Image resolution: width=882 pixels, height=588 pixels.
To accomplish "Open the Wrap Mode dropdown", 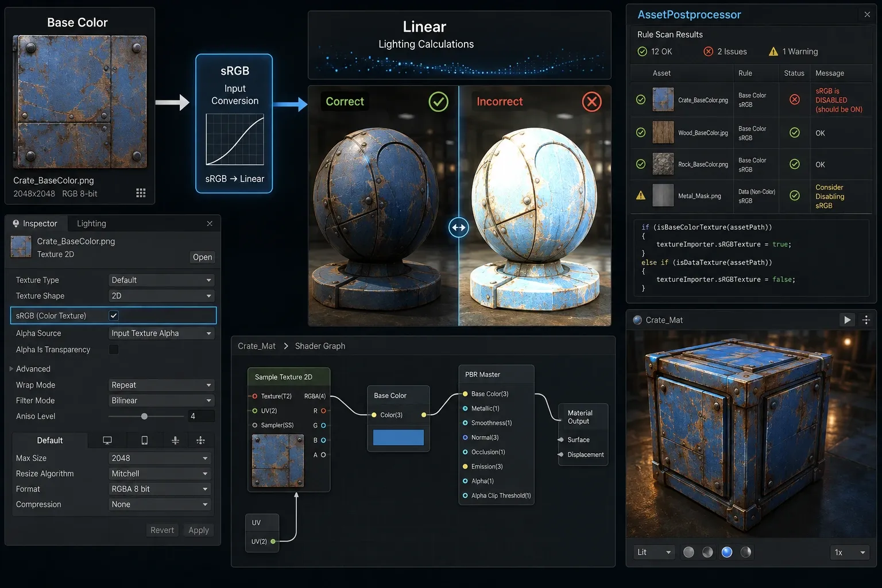I will (x=161, y=385).
